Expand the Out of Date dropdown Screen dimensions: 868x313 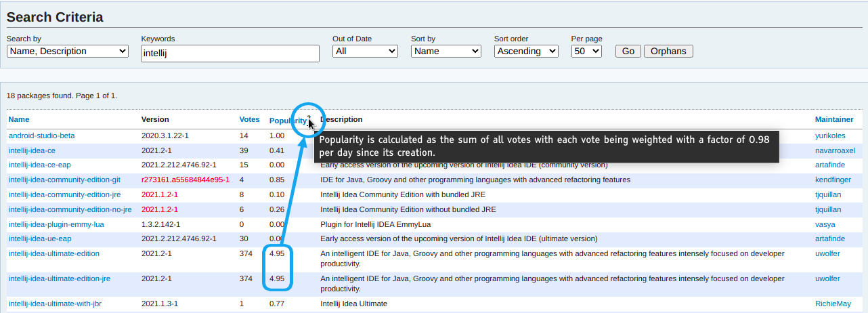tap(365, 51)
